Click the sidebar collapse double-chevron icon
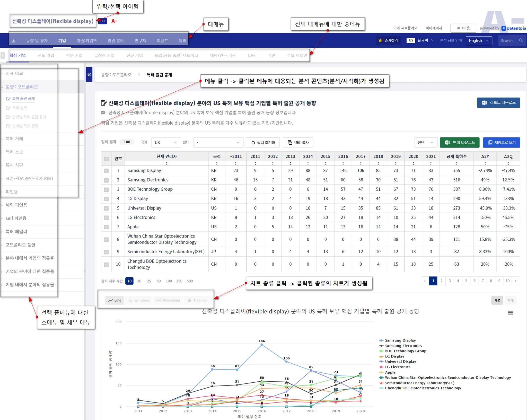This screenshot has width=527, height=420. [89, 75]
